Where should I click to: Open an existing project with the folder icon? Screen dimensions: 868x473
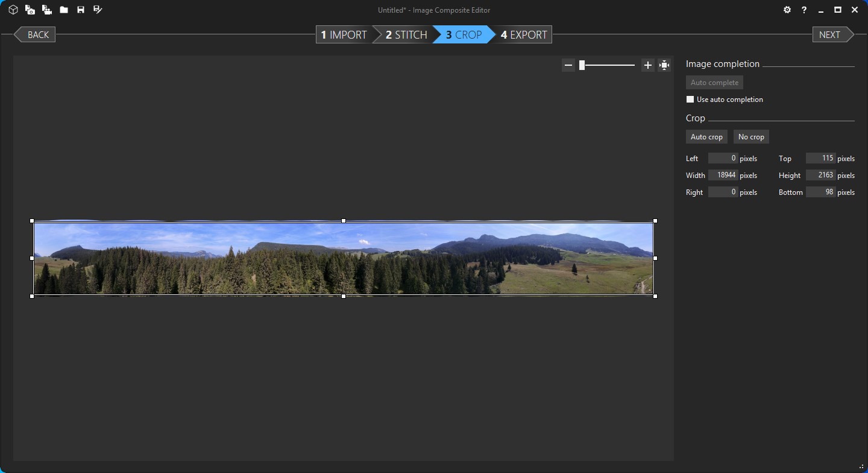[64, 10]
